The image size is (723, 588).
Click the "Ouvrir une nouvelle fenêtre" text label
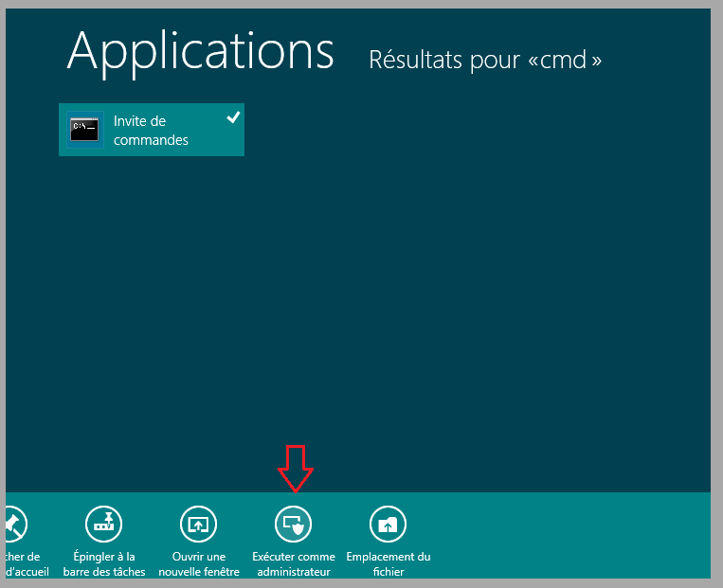[x=199, y=564]
